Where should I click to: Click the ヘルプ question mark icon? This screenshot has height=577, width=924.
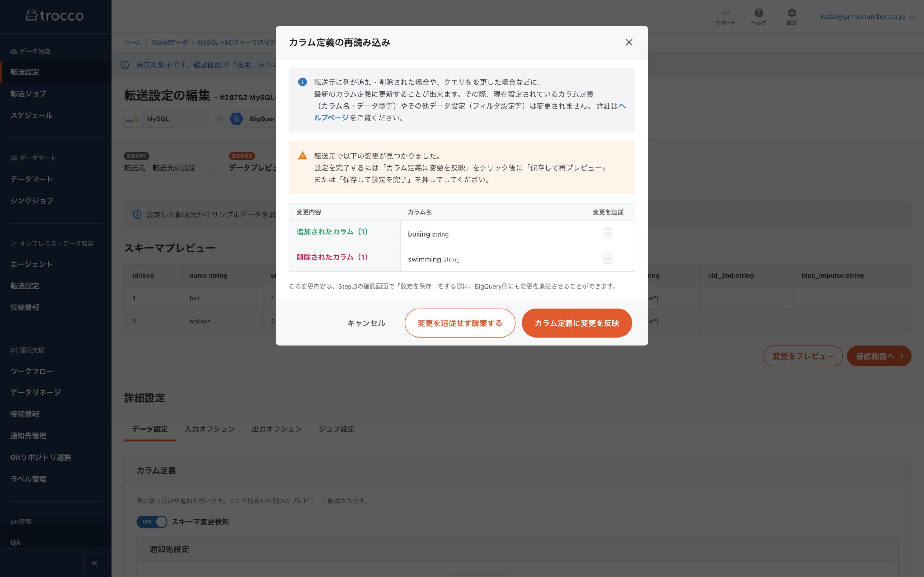(759, 13)
